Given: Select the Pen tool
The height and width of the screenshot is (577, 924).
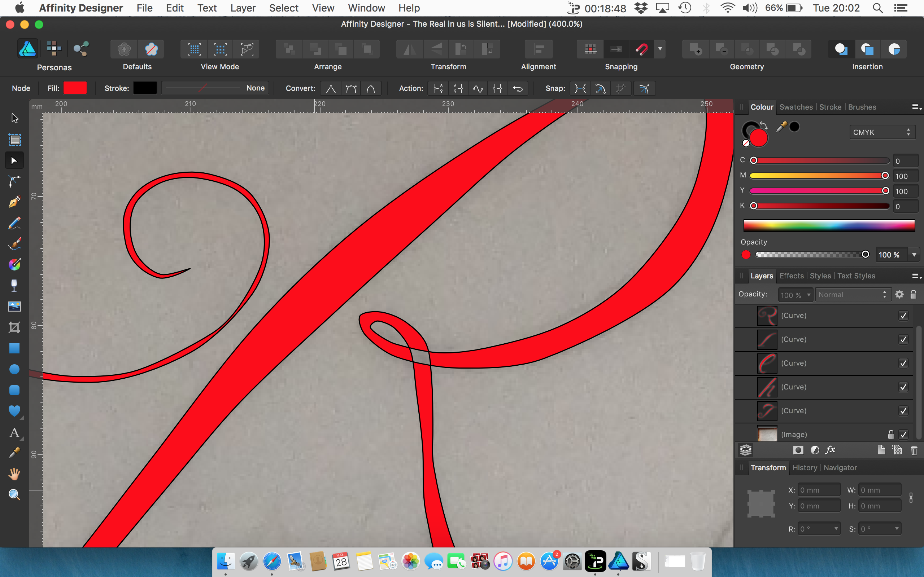Looking at the screenshot, I should tap(14, 202).
